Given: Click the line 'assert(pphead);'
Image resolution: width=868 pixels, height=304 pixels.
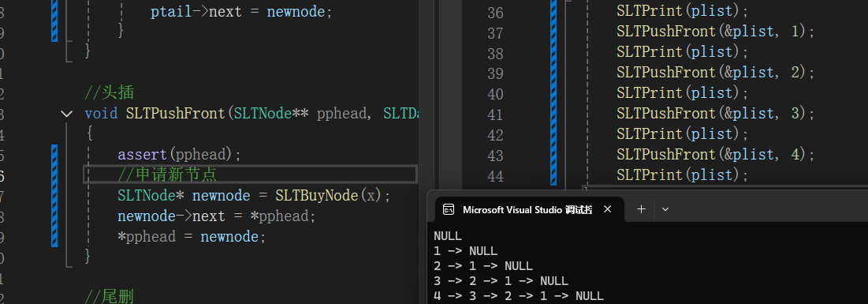Looking at the screenshot, I should (x=180, y=154).
